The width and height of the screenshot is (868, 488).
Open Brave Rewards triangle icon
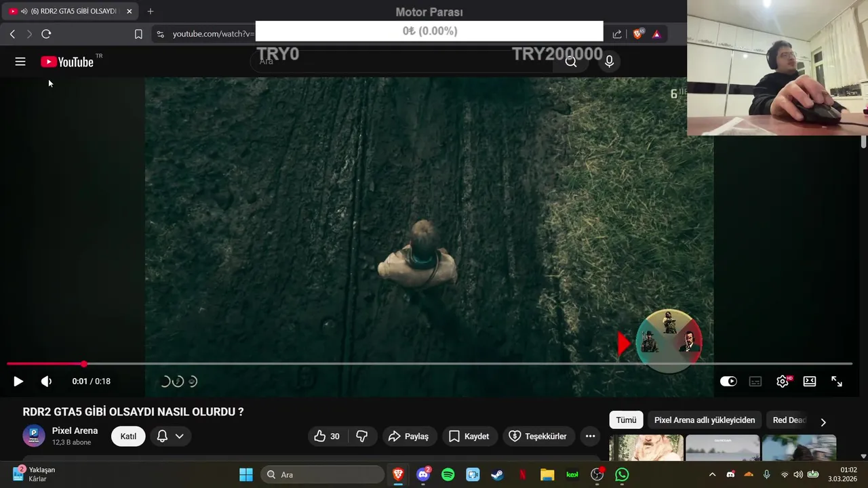pyautogui.click(x=656, y=34)
